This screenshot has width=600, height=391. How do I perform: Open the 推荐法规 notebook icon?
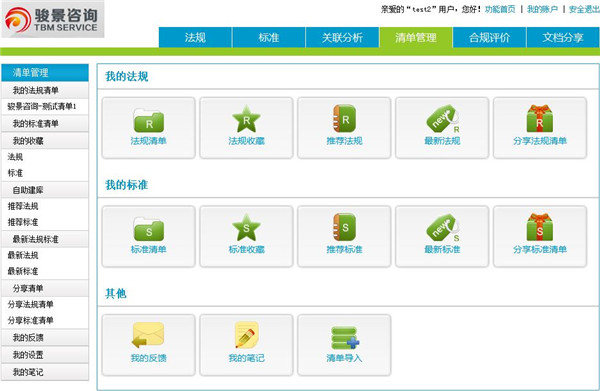pos(344,119)
